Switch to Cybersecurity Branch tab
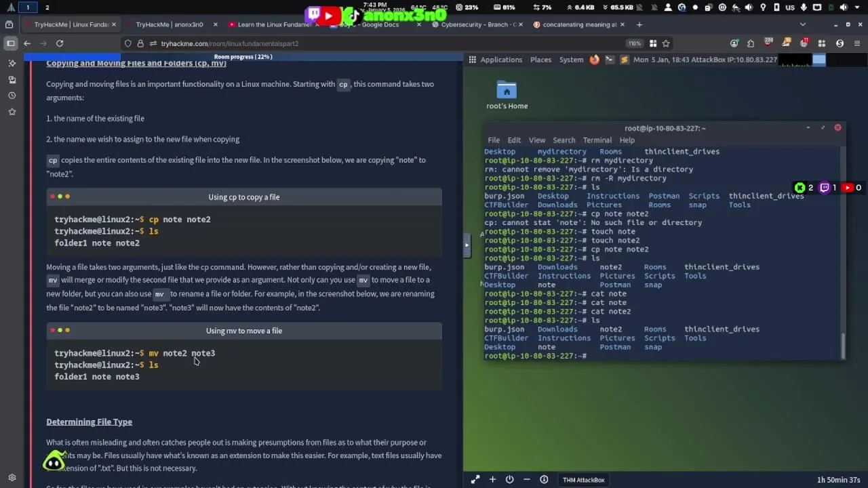This screenshot has height=488, width=868. point(478,24)
